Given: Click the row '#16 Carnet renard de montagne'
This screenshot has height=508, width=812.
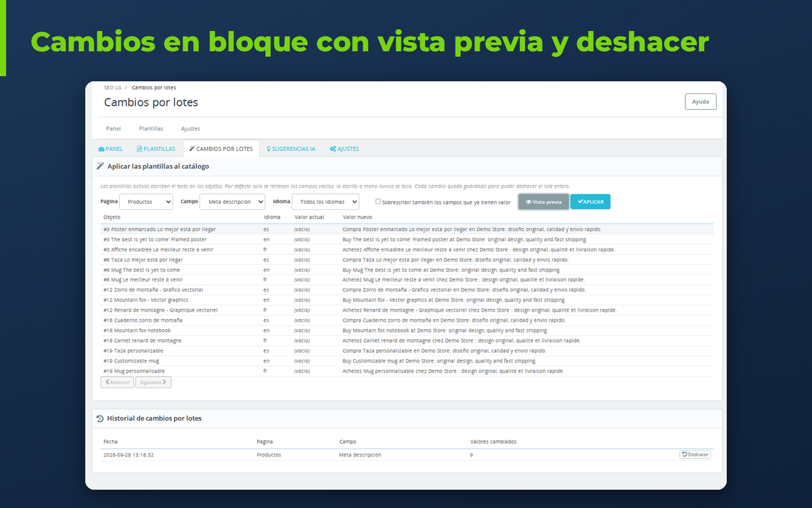Looking at the screenshot, I should tap(407, 341).
